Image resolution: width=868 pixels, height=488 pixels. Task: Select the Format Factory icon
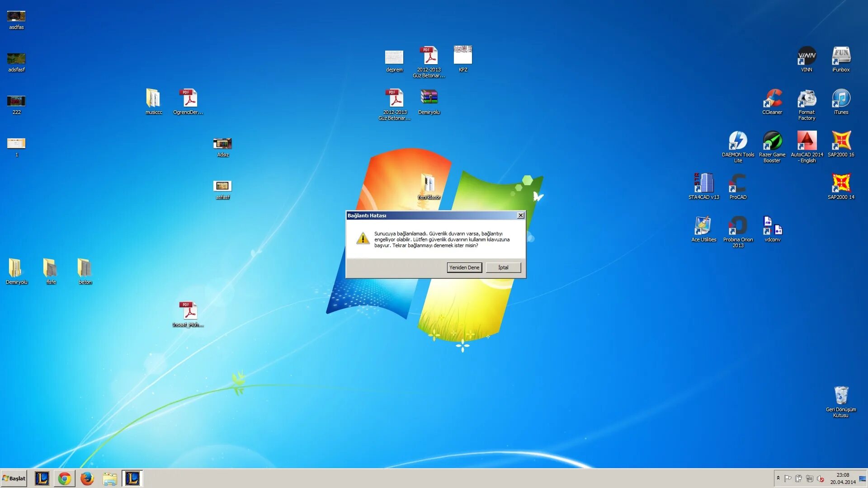(807, 99)
